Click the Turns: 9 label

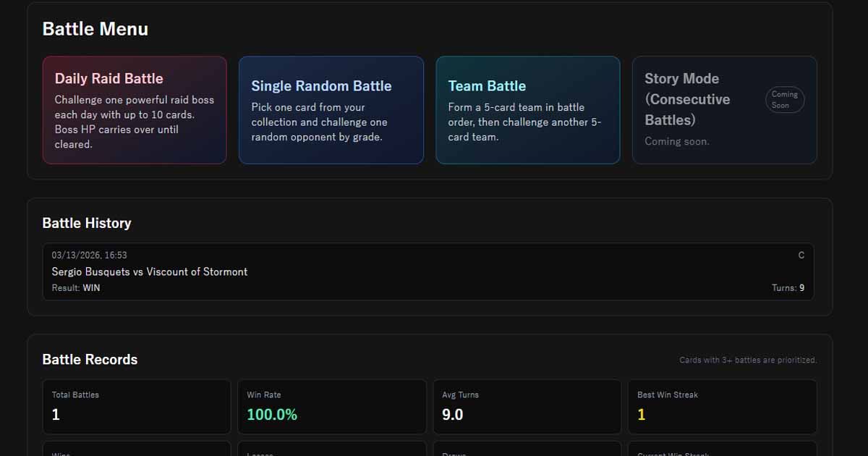pyautogui.click(x=788, y=288)
